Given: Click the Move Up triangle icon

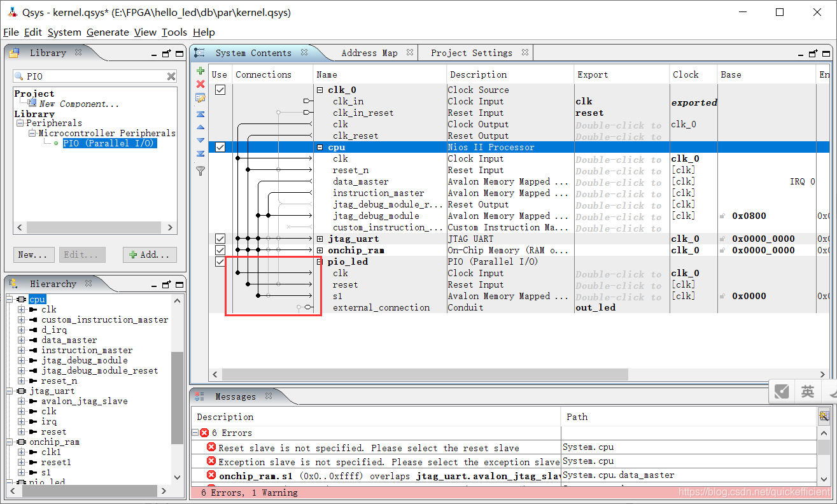Looking at the screenshot, I should 200,128.
